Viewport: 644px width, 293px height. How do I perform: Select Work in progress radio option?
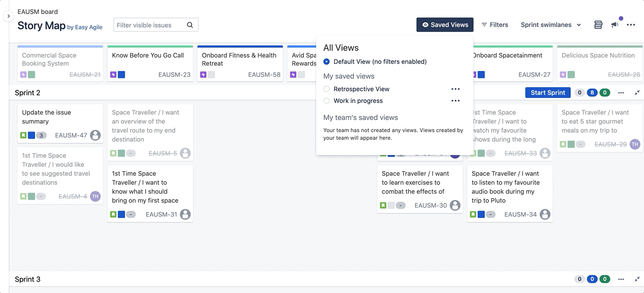(326, 101)
